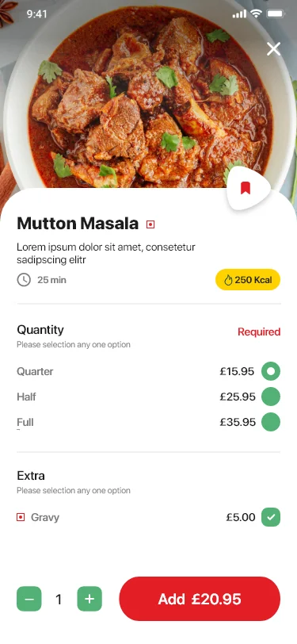
Task: Add item for £20.95 to cart
Action: coord(200,599)
